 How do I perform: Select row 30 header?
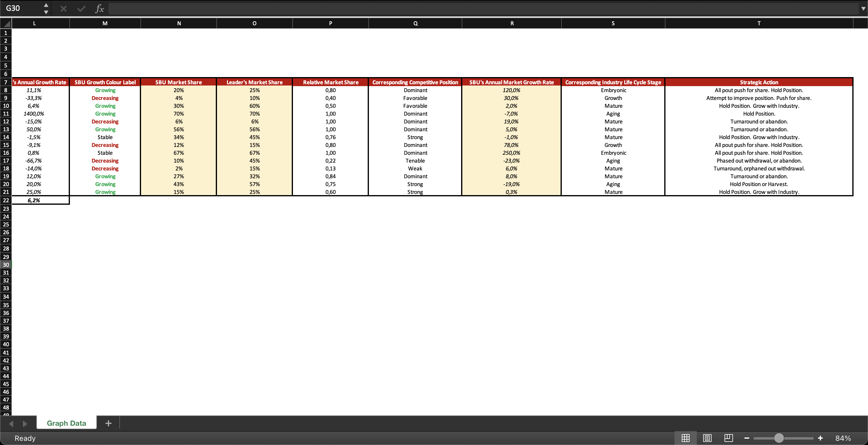6,265
